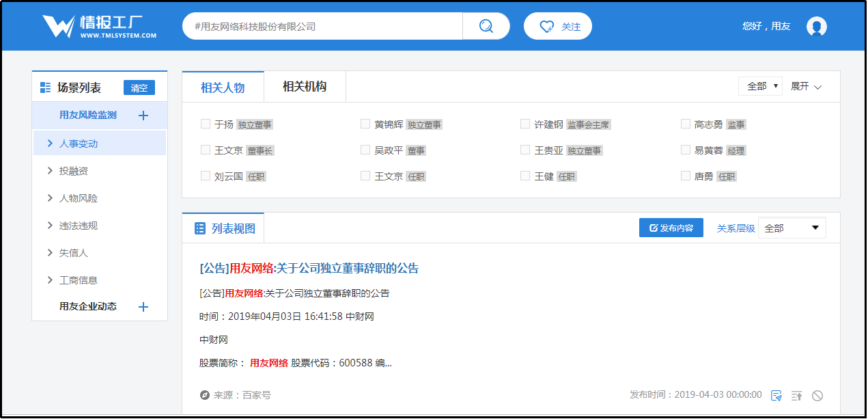Select 用友企业动态 scene
Screen dimensions: 868x419
point(88,306)
